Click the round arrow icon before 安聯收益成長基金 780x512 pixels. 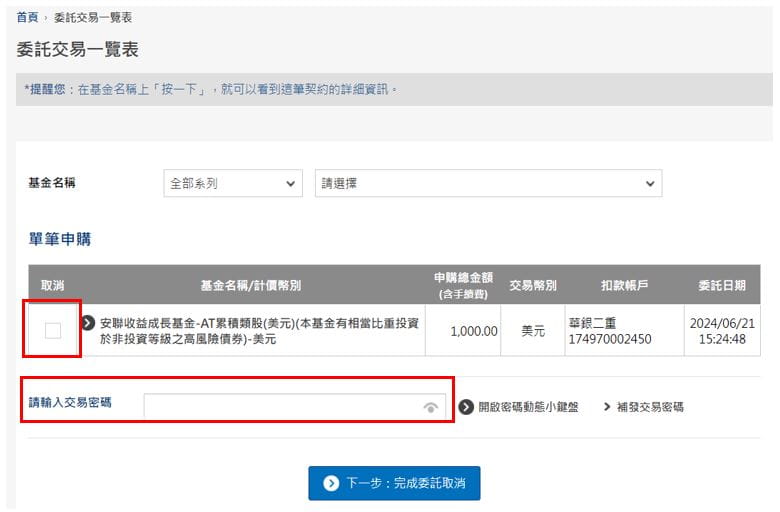click(x=89, y=323)
